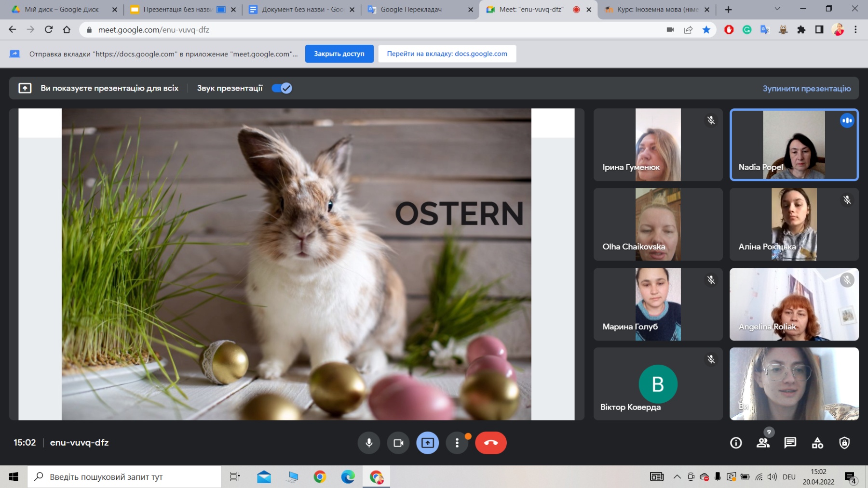Image resolution: width=868 pixels, height=488 pixels.
Task: Switch to the Мій диск Google Диск tab
Action: (x=62, y=10)
